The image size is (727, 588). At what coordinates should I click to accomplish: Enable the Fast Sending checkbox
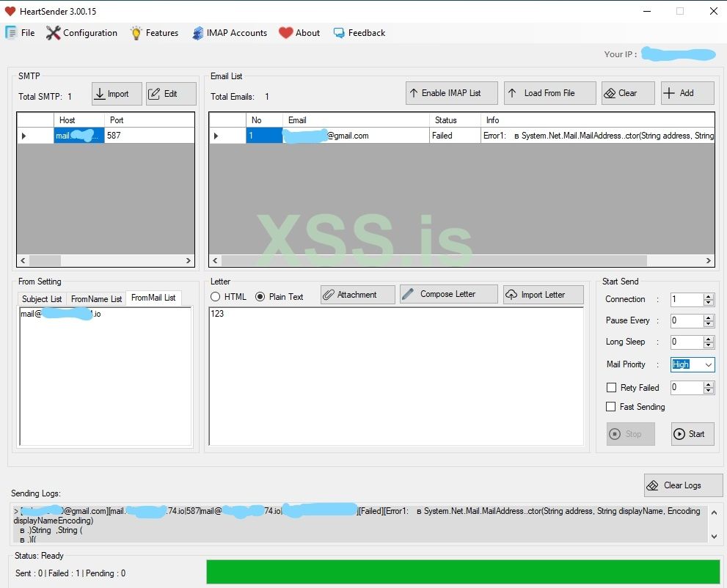(610, 406)
